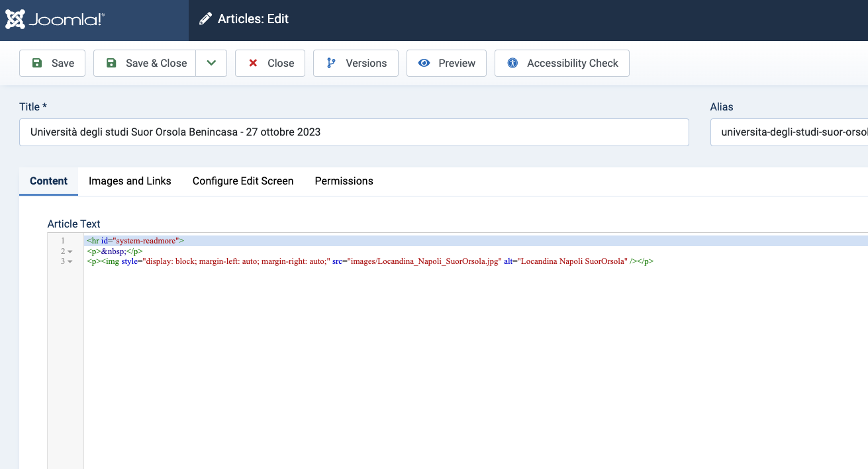Viewport: 868px width, 469px height.
Task: Click the pencil icon beside Articles: Edit
Action: click(206, 19)
